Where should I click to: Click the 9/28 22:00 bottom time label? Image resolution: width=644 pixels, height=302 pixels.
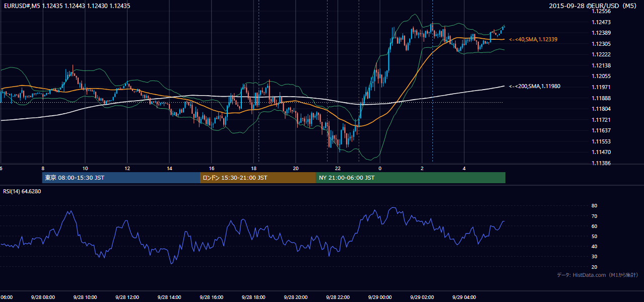(x=338, y=297)
